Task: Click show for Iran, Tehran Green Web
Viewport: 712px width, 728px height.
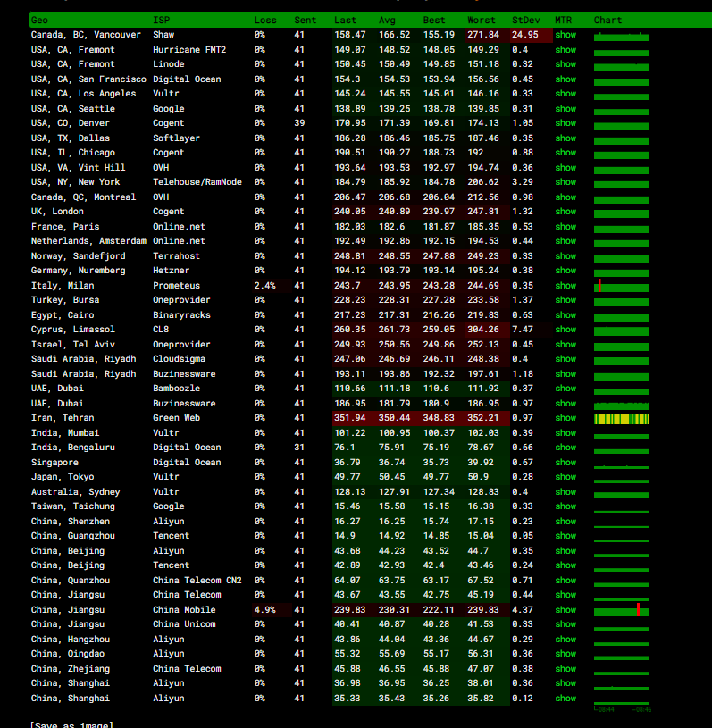Action: [x=565, y=418]
